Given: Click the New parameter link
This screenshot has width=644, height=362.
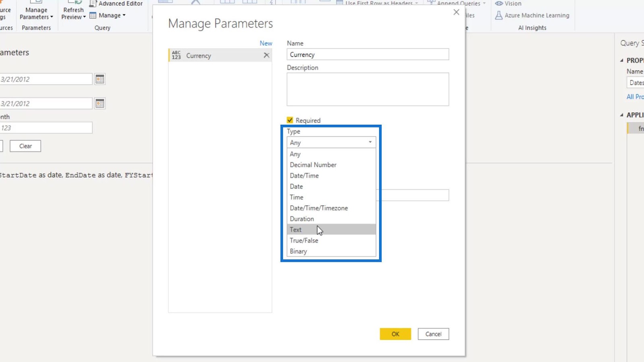Looking at the screenshot, I should click(x=266, y=43).
